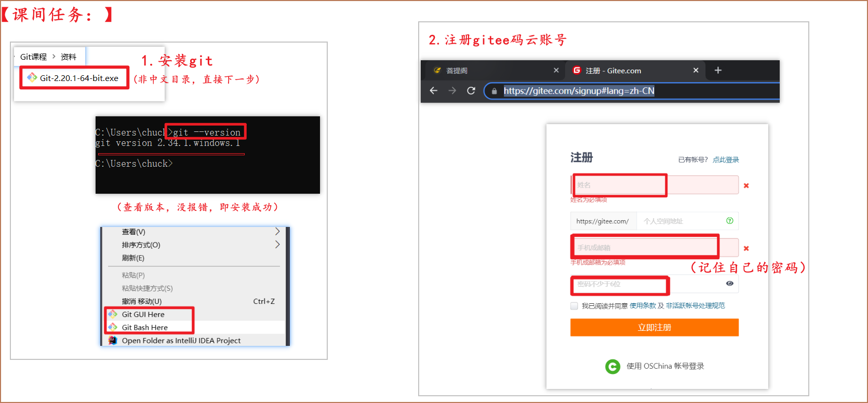
Task: Go back in browser
Action: [x=434, y=90]
